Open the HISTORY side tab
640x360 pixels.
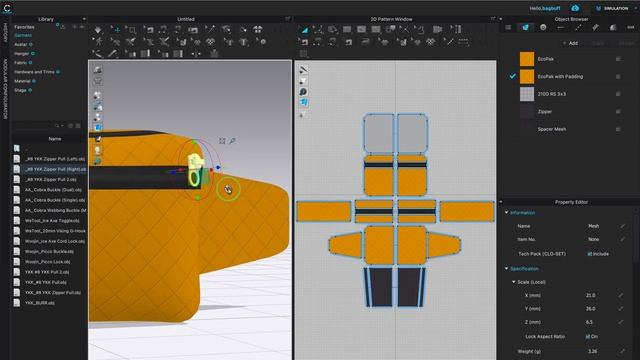point(5,32)
